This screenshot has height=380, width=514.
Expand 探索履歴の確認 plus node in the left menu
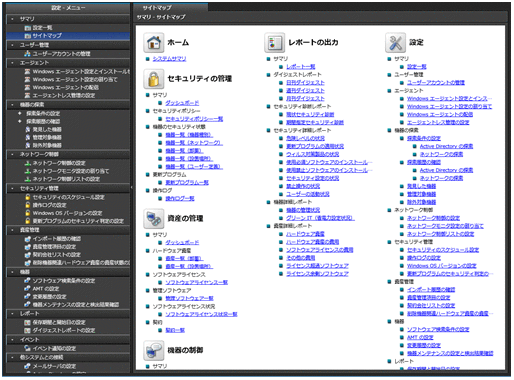(x=20, y=121)
